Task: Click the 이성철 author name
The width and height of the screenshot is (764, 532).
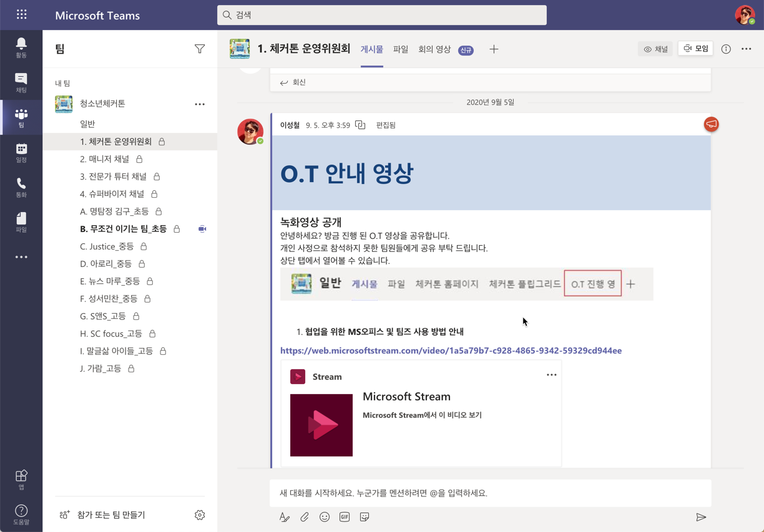Action: 290,125
